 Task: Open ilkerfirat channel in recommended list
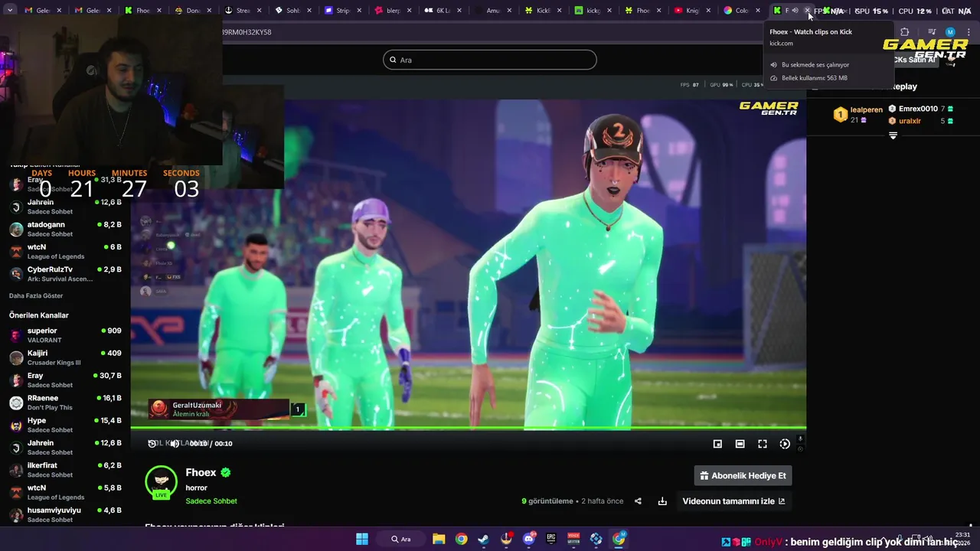65,470
